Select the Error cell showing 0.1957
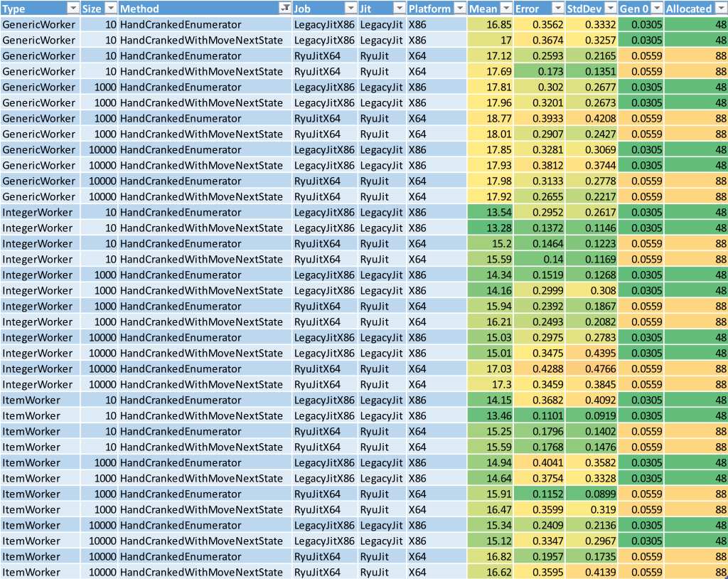The width and height of the screenshot is (728, 579). pos(539,557)
